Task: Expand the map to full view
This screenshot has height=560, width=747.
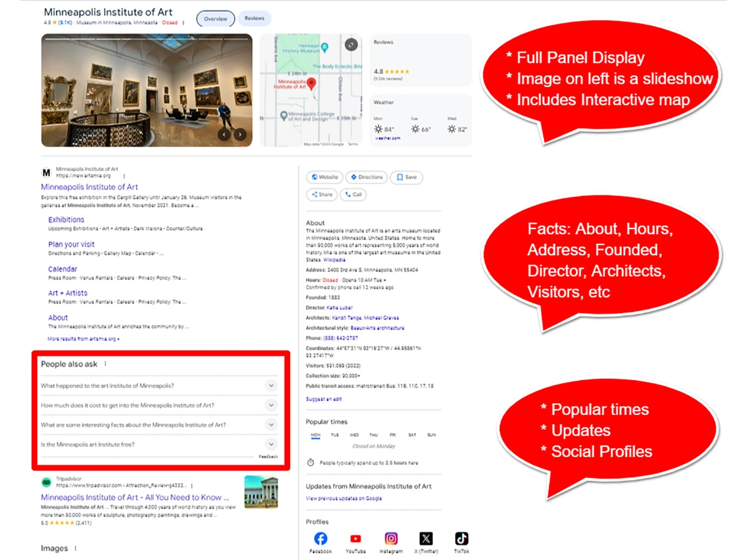Action: 351,45
